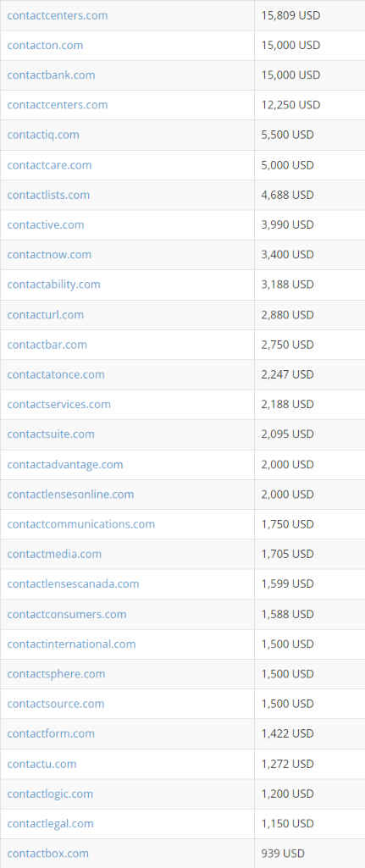
Task: Open contactservices.com domain
Action: [58, 405]
